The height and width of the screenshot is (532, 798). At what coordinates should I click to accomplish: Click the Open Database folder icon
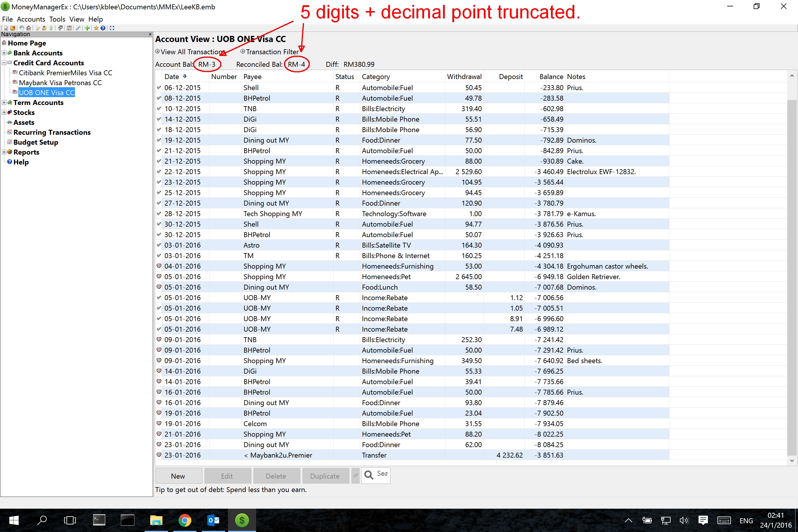(13, 28)
